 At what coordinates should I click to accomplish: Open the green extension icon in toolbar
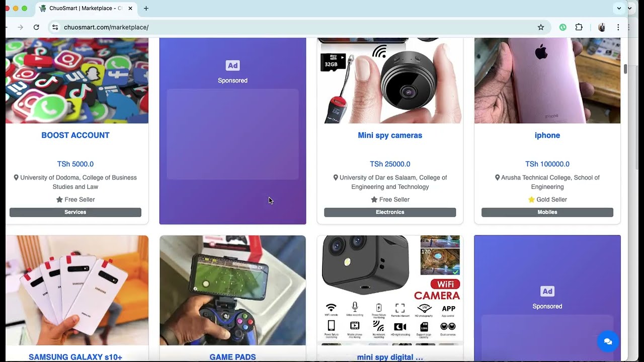563,27
